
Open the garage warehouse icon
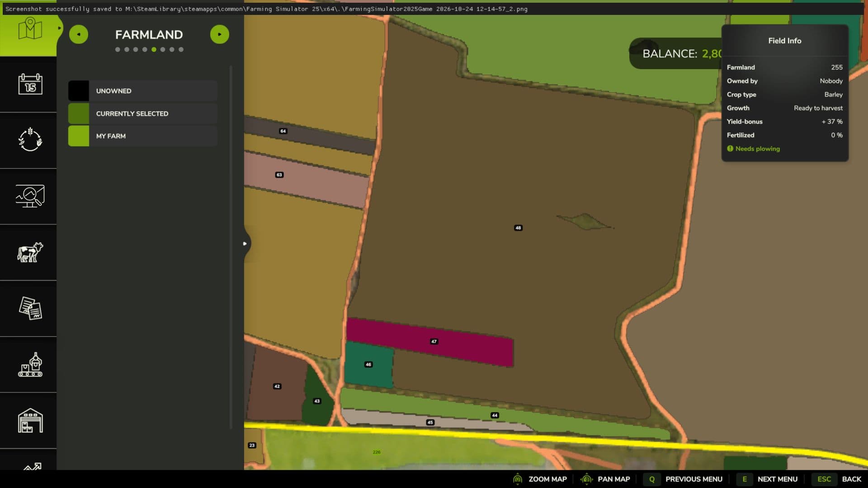[30, 421]
